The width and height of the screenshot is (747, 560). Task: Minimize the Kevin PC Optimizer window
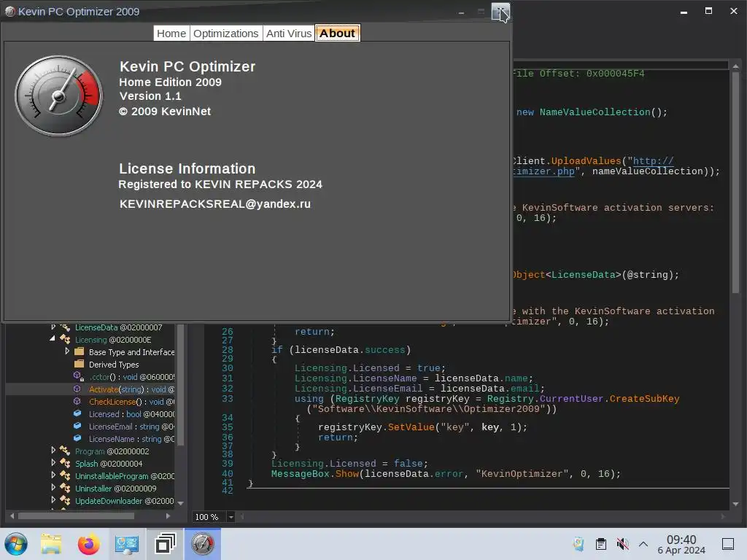461,12
